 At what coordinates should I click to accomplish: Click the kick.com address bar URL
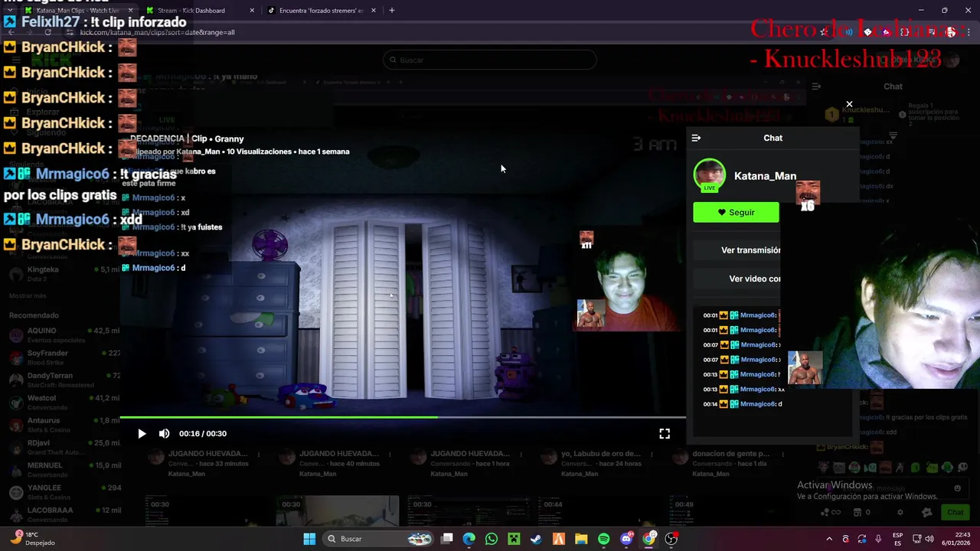point(157,32)
